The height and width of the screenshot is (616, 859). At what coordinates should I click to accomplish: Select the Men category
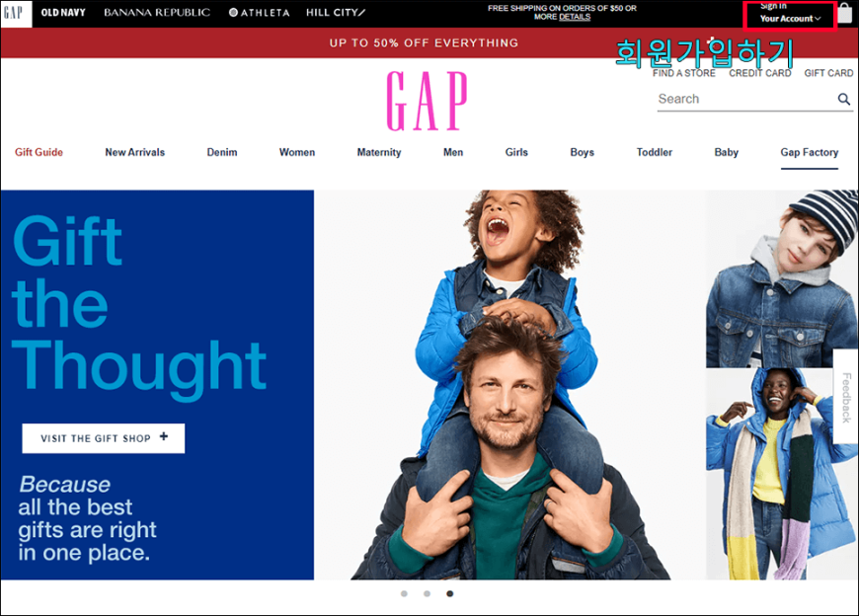click(x=453, y=152)
